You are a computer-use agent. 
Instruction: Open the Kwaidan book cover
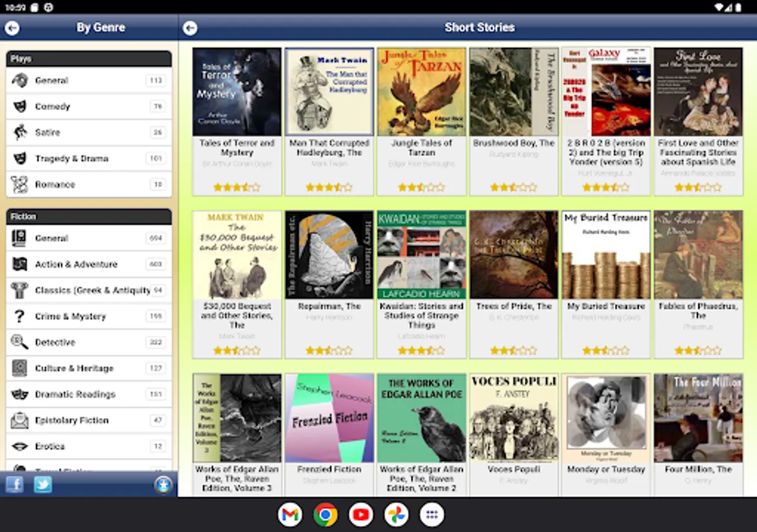pyautogui.click(x=422, y=255)
